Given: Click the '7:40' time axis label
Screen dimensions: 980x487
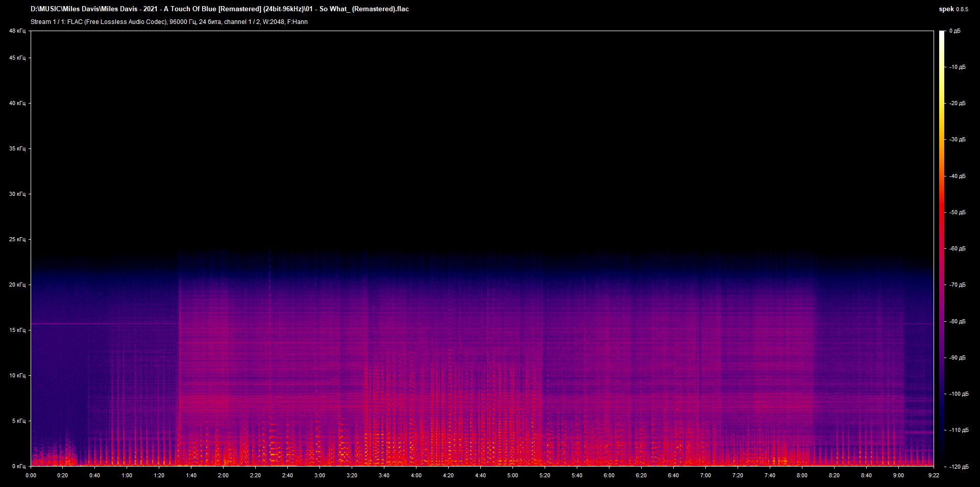Looking at the screenshot, I should [770, 476].
